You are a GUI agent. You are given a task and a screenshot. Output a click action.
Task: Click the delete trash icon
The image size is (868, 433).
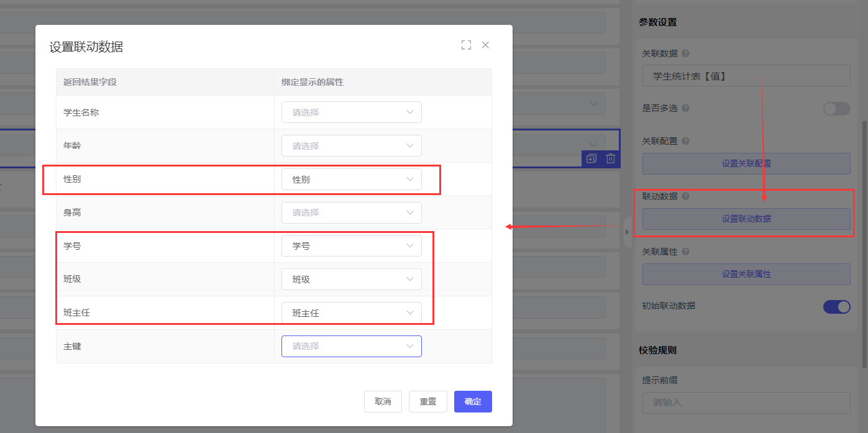611,158
